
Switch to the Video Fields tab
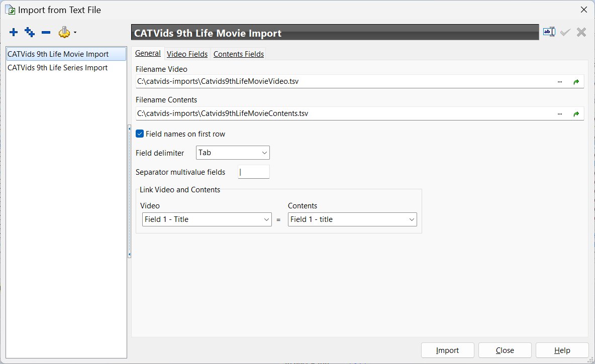point(187,54)
